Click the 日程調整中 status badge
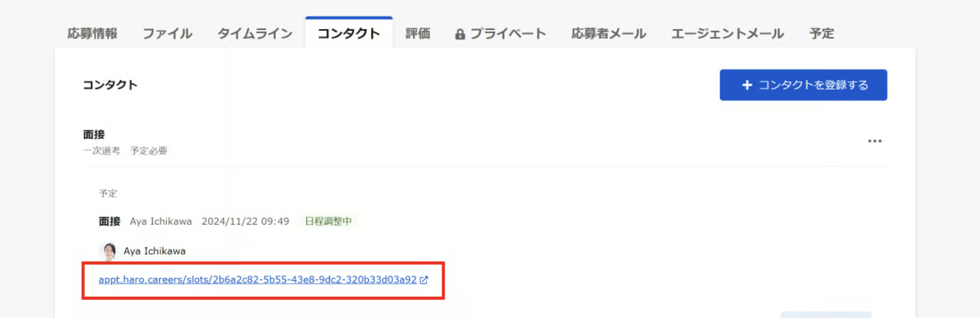 [328, 221]
